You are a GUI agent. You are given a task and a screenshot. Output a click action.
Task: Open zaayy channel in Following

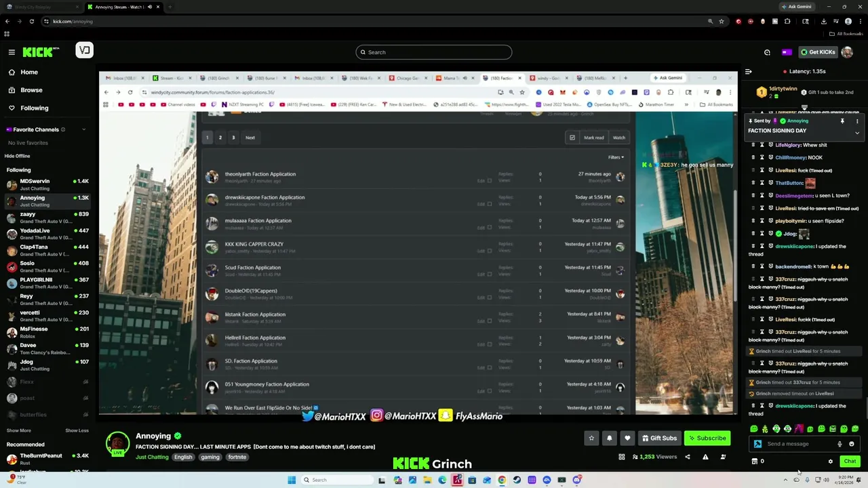click(x=47, y=218)
